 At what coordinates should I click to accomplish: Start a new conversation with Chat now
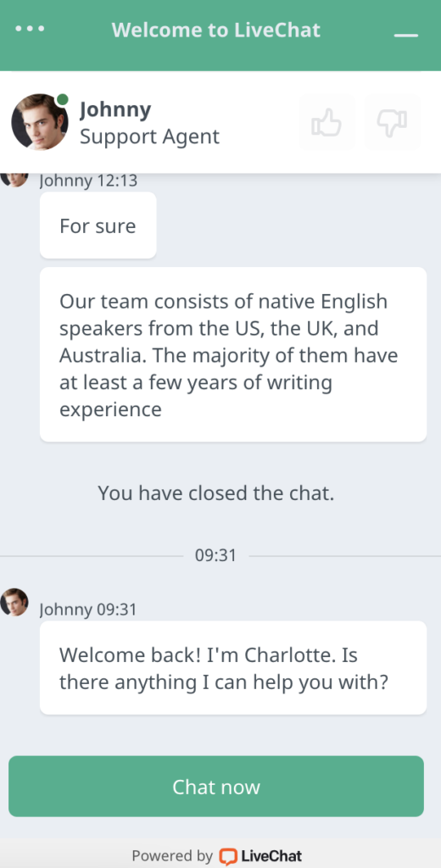pyautogui.click(x=216, y=786)
